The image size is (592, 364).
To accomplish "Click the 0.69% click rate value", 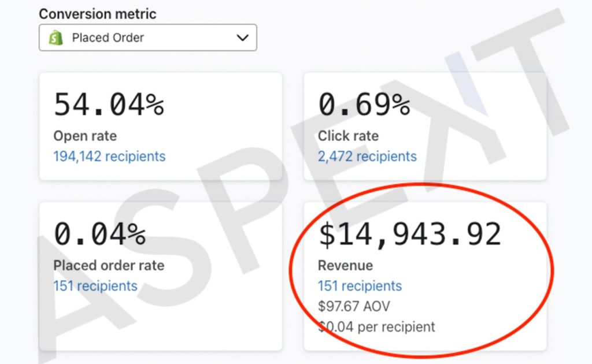I will 364,105.
